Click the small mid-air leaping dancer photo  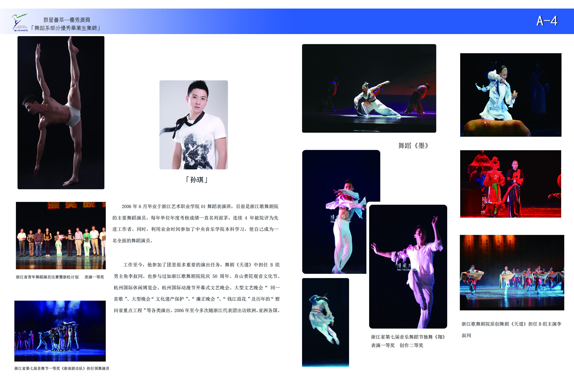tap(325, 322)
